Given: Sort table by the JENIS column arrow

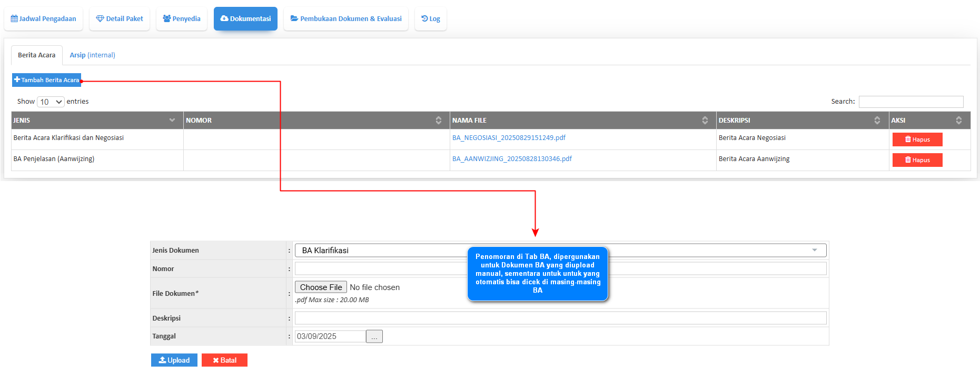Looking at the screenshot, I should [x=172, y=121].
